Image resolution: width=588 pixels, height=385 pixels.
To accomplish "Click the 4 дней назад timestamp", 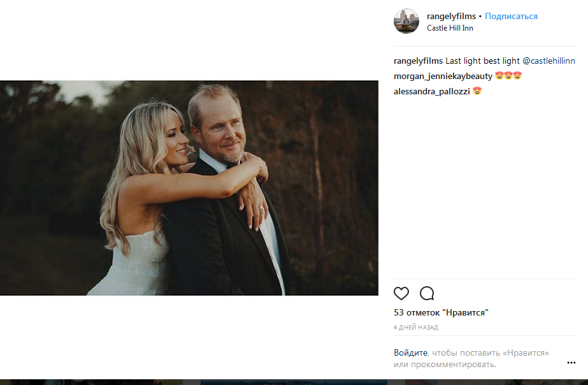I will point(415,327).
